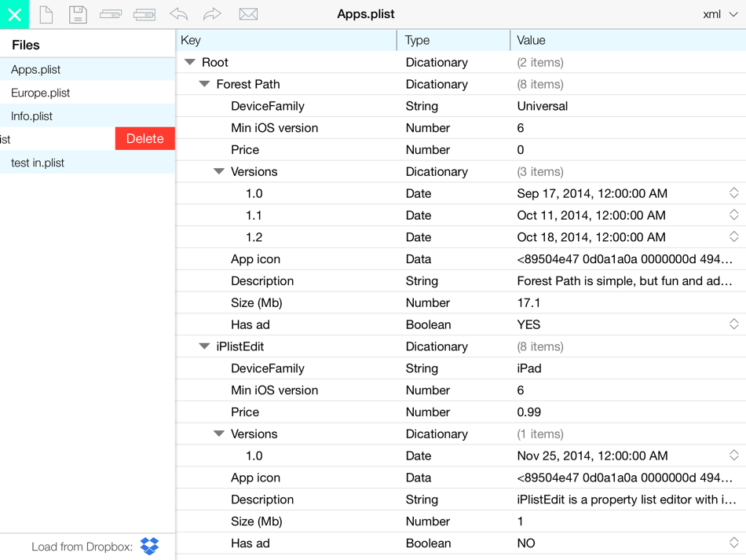Undo the last change
This screenshot has height=560, width=746.
point(179,14)
